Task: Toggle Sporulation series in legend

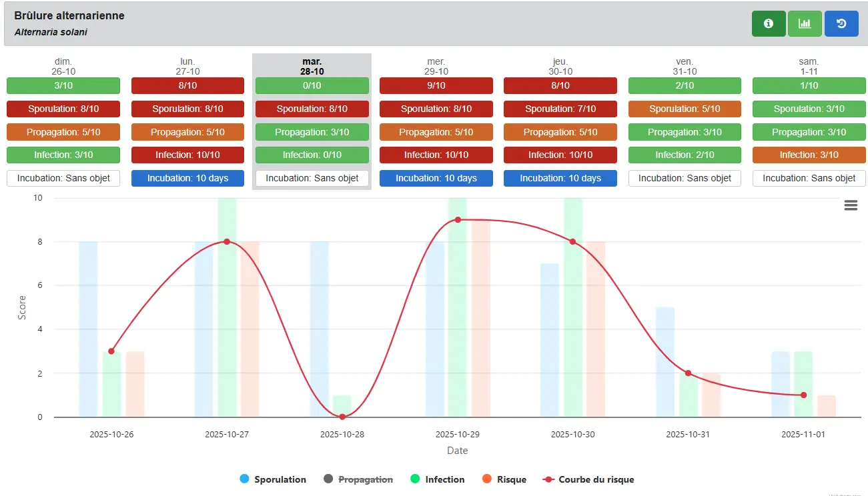Action: (x=280, y=479)
